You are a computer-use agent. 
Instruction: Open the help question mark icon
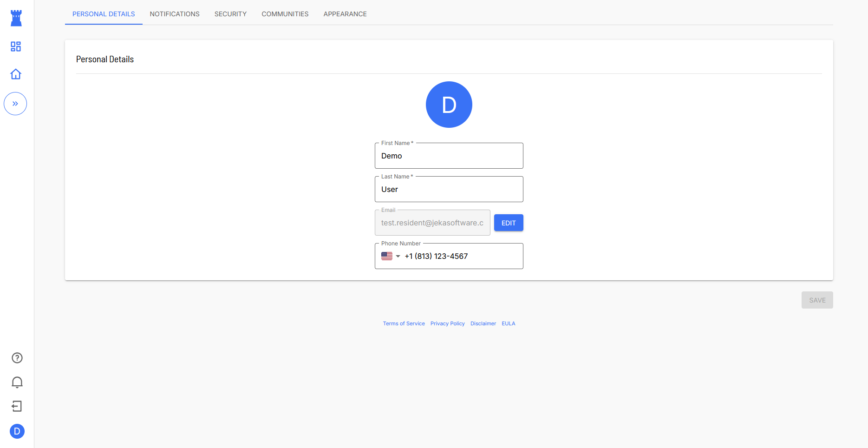17,358
